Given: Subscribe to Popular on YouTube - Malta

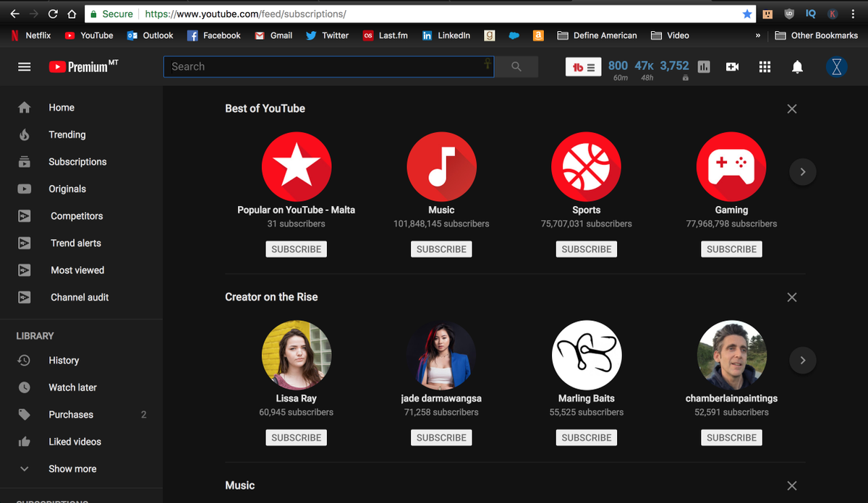Looking at the screenshot, I should point(297,249).
